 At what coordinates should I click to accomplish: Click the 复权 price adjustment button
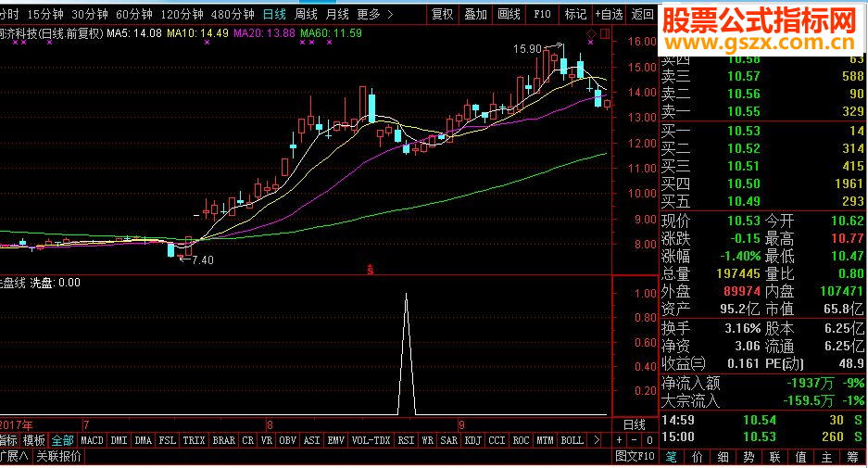(442, 15)
